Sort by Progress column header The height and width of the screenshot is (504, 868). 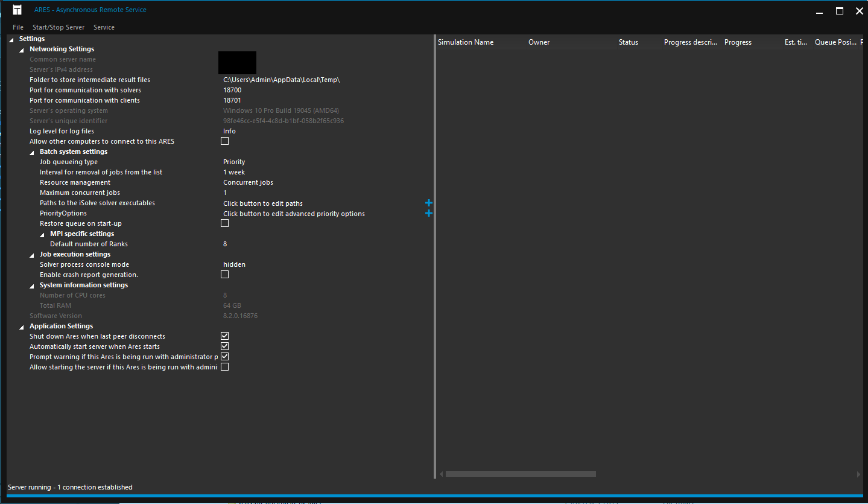(738, 42)
